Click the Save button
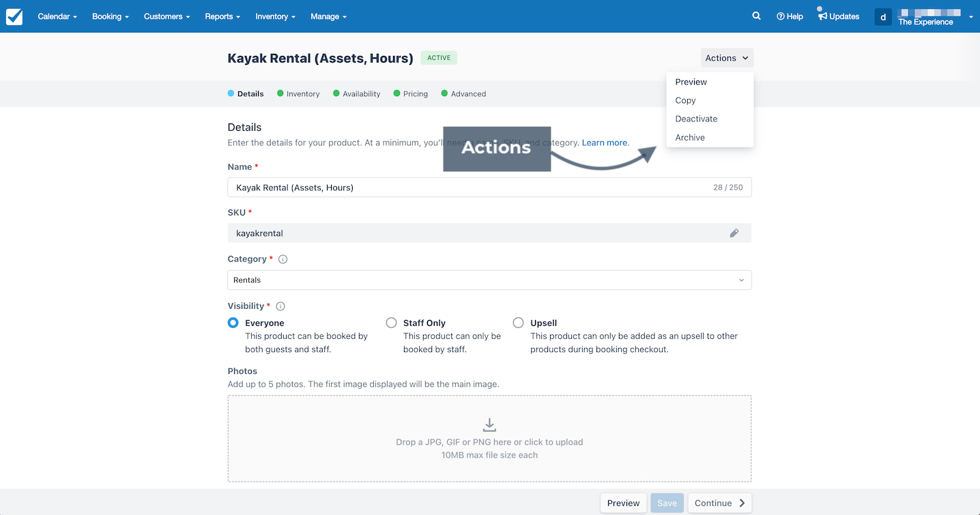The width and height of the screenshot is (980, 515). [667, 503]
